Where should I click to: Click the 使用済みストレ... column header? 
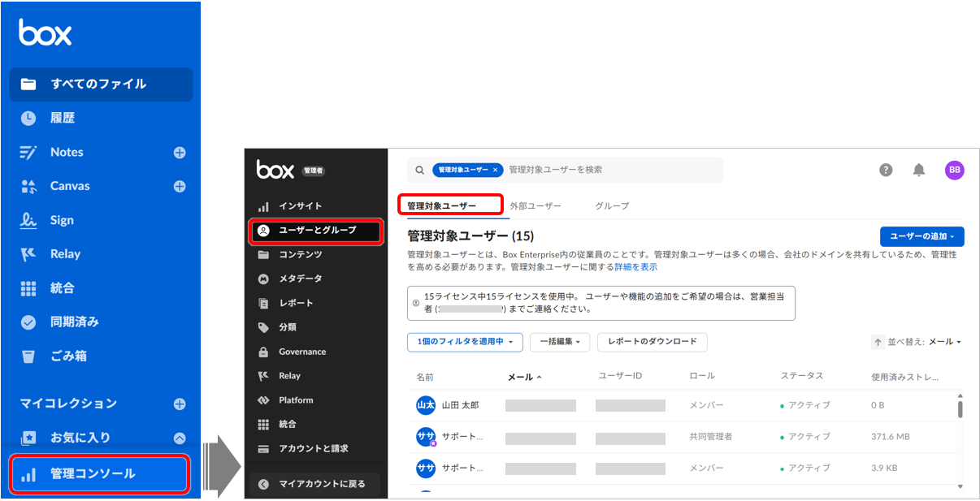click(904, 377)
